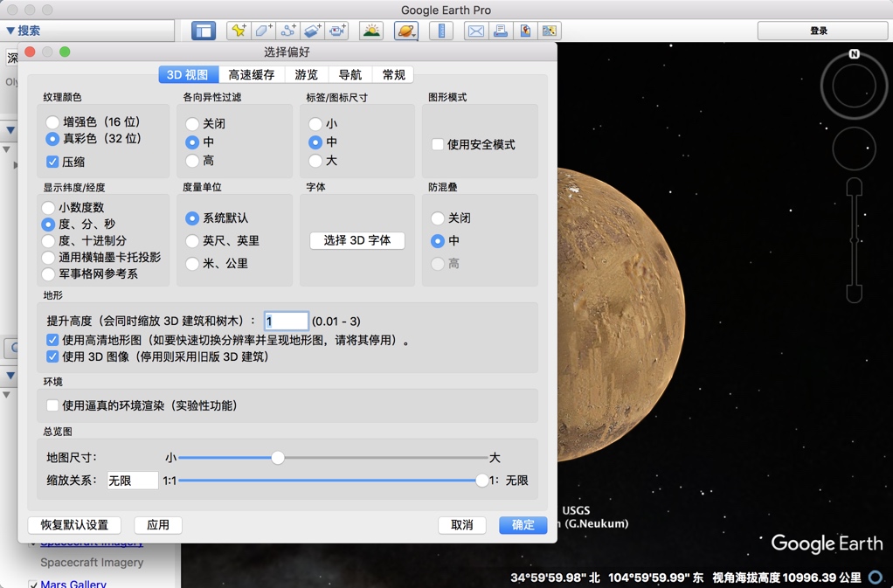893x588 pixels.
Task: Open the 常规 tab
Action: click(393, 74)
